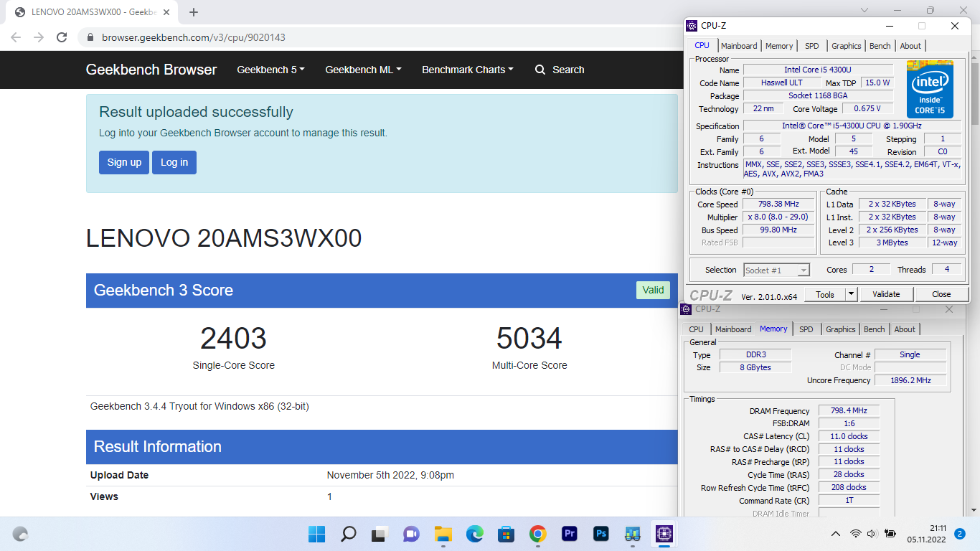Expand the Geekbench ML dropdown menu
Image resolution: width=980 pixels, height=551 pixels.
click(x=363, y=70)
